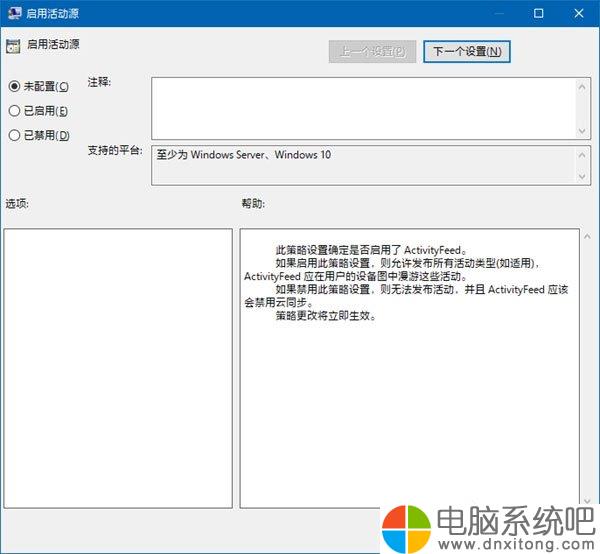The image size is (600, 554).
Task: Maximize the 启用活动源 window
Action: click(x=538, y=13)
